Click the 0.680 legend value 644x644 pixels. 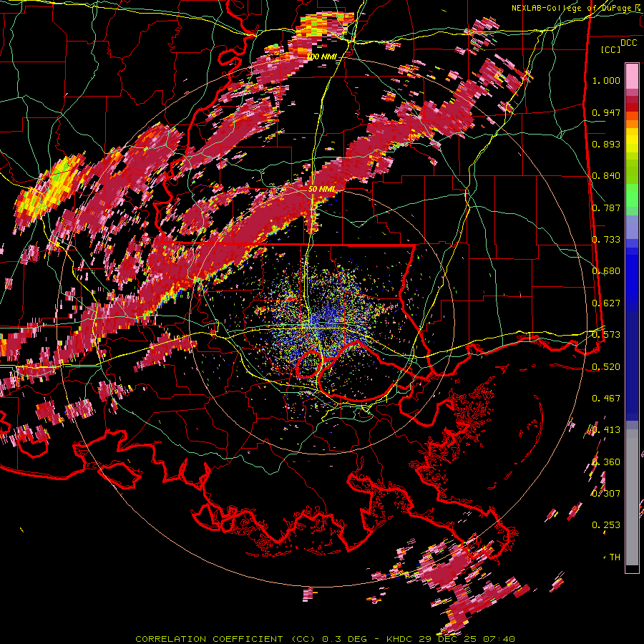[x=606, y=271]
